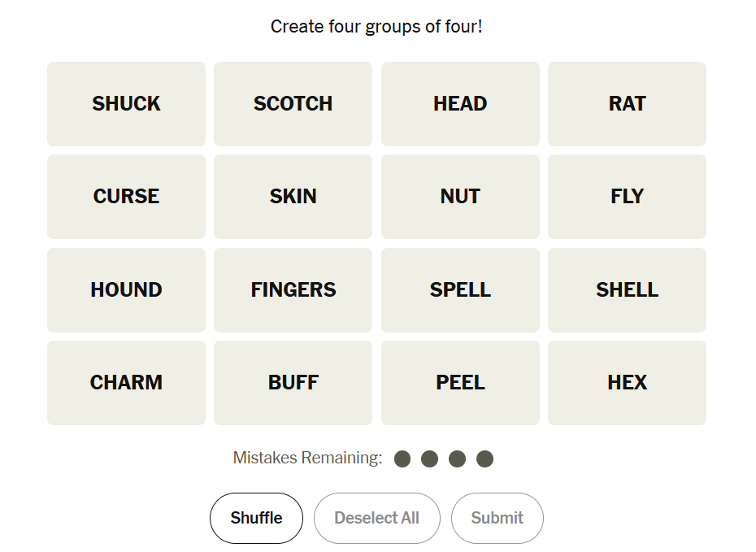Viewport: 756px width, 552px height.
Task: Select the FINGERS word tile
Action: coord(293,290)
